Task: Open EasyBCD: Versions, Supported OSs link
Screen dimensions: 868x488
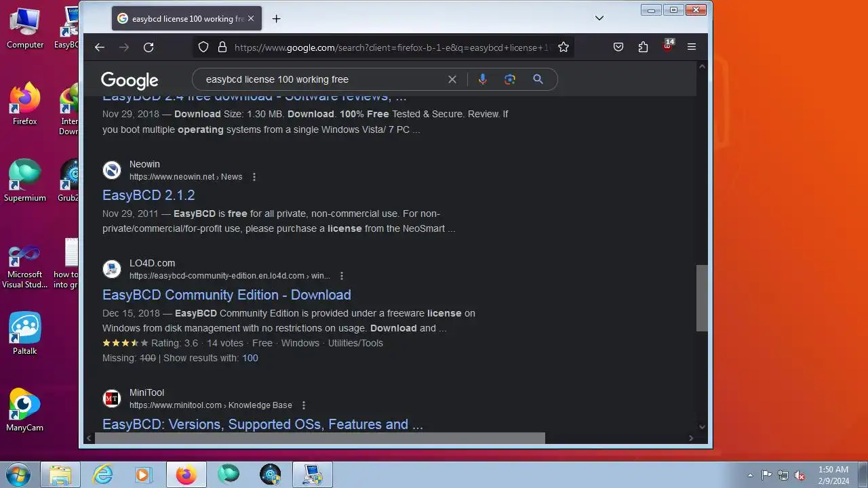Action: (x=262, y=424)
